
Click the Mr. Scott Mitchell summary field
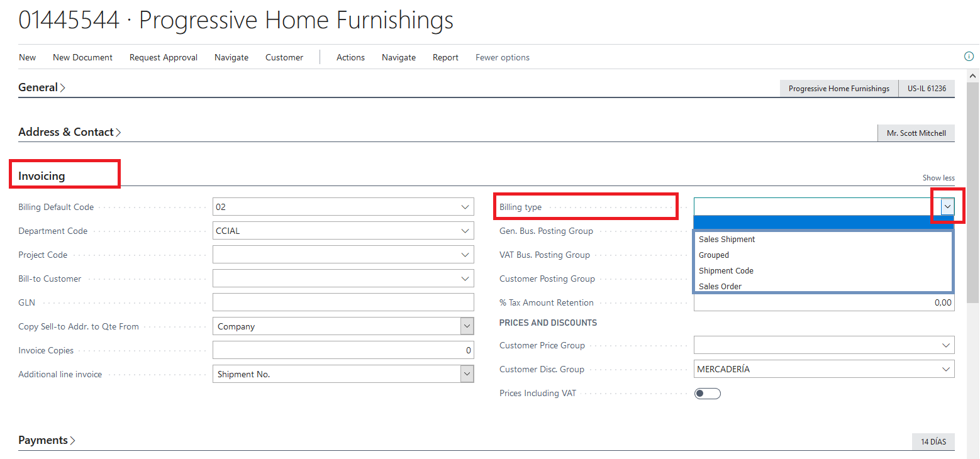point(916,133)
